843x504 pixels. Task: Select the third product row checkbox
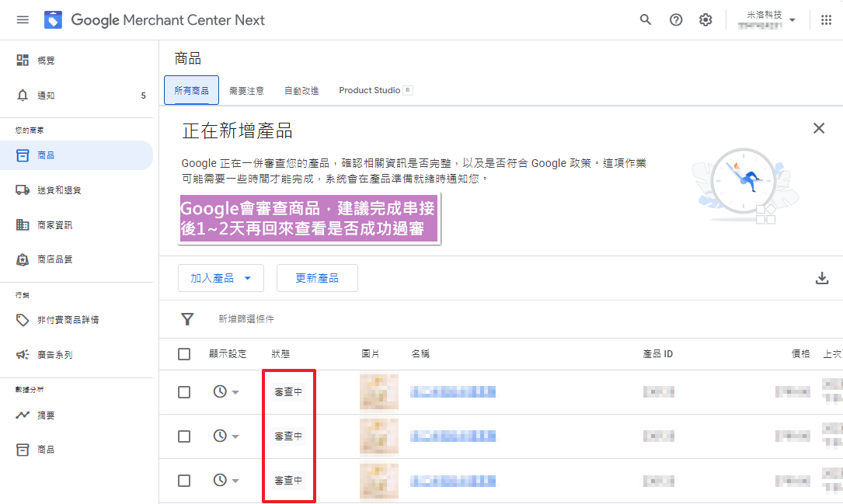[x=184, y=481]
